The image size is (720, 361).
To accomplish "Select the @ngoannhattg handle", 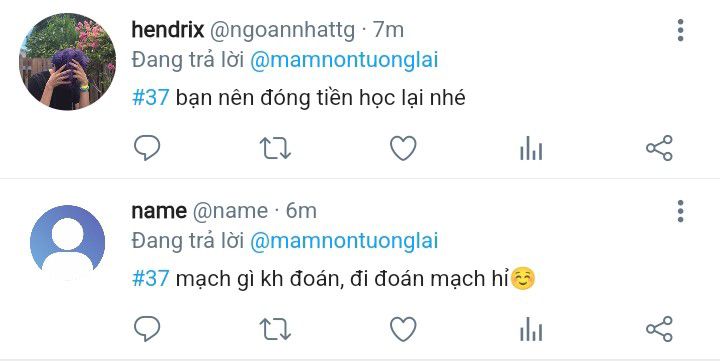I will click(x=282, y=31).
